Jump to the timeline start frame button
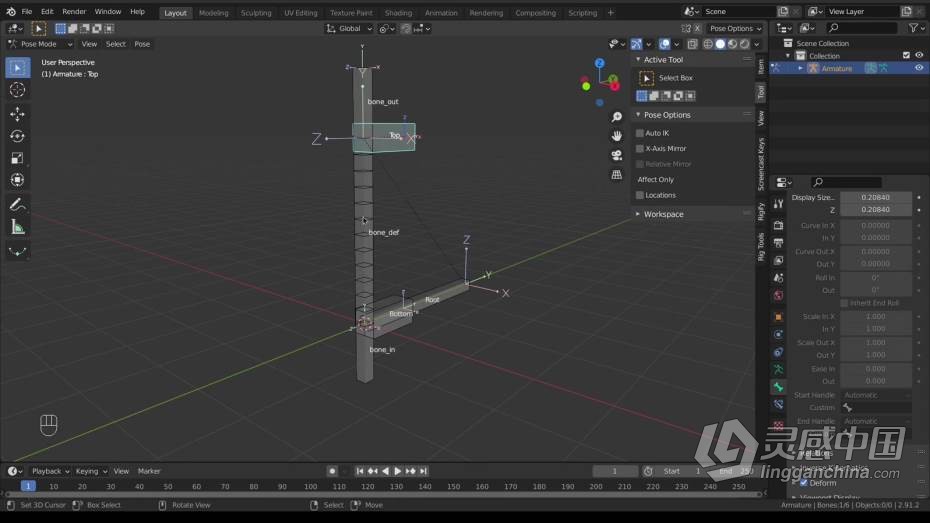This screenshot has width=930, height=523. 359,471
